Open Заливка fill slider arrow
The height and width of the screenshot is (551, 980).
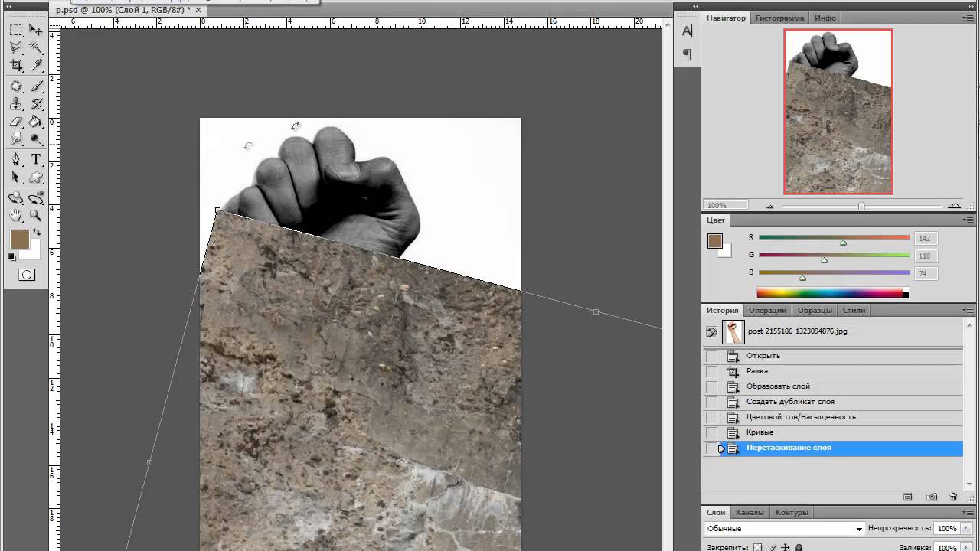click(967, 548)
